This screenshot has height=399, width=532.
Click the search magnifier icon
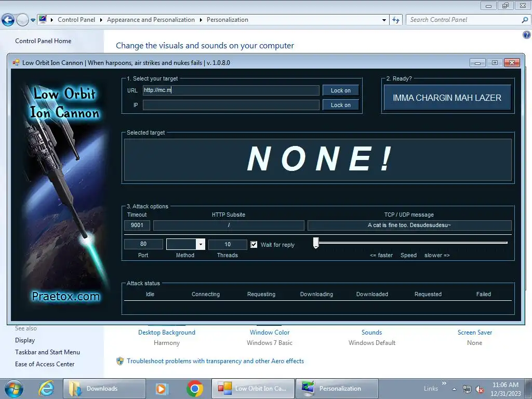point(525,20)
